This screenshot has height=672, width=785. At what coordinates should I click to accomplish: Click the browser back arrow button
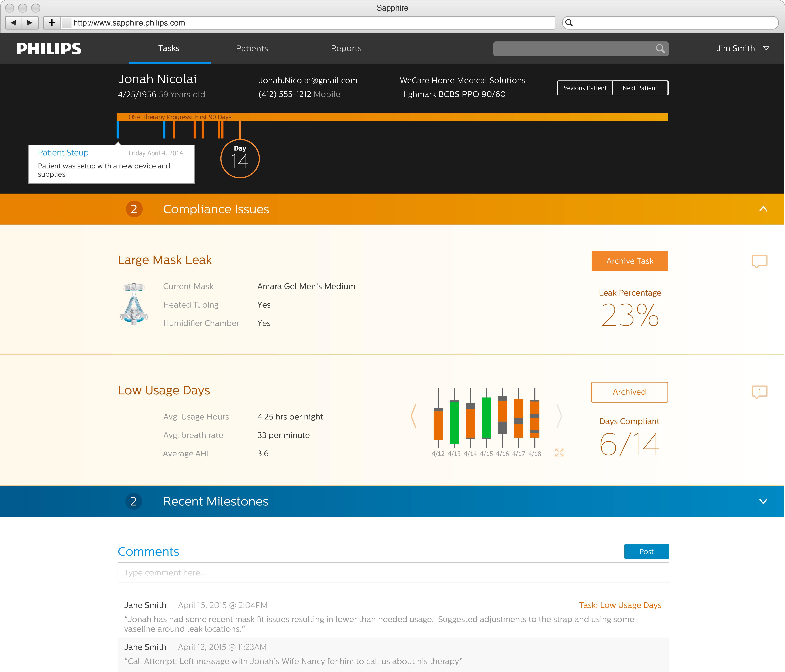[x=14, y=23]
